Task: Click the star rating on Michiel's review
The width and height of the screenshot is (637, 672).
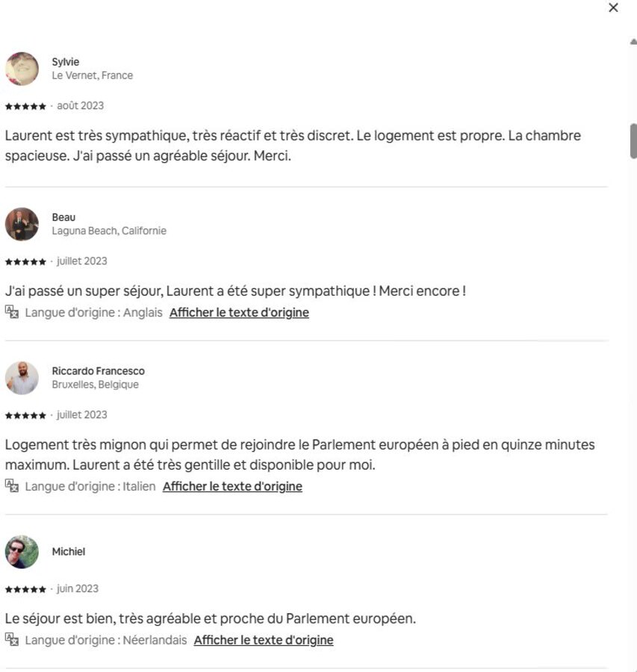Action: click(x=25, y=589)
